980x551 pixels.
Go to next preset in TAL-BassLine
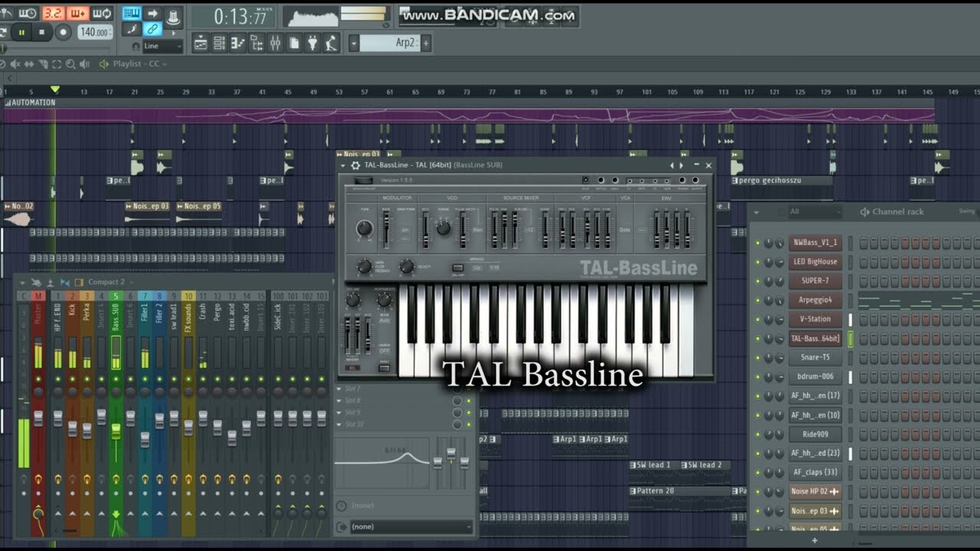pos(681,165)
